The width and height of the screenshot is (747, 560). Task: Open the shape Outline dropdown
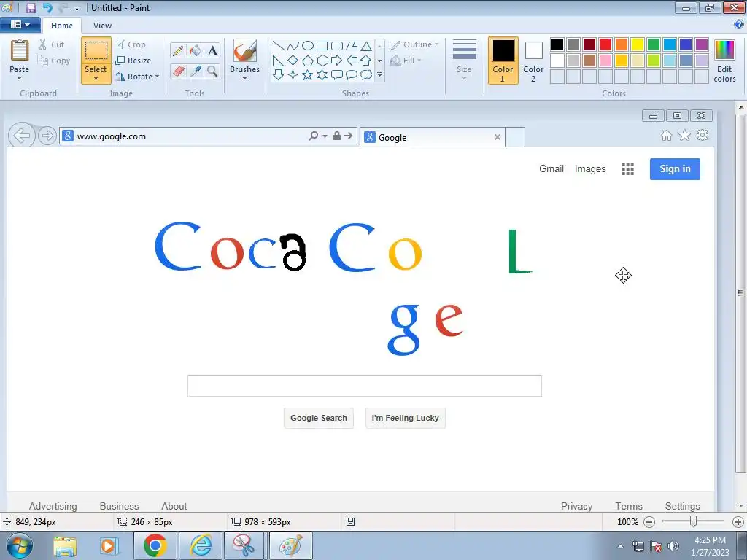(414, 44)
